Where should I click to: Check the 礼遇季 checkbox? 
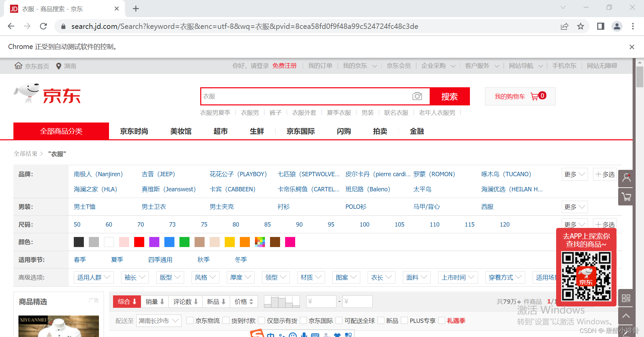tap(442, 321)
